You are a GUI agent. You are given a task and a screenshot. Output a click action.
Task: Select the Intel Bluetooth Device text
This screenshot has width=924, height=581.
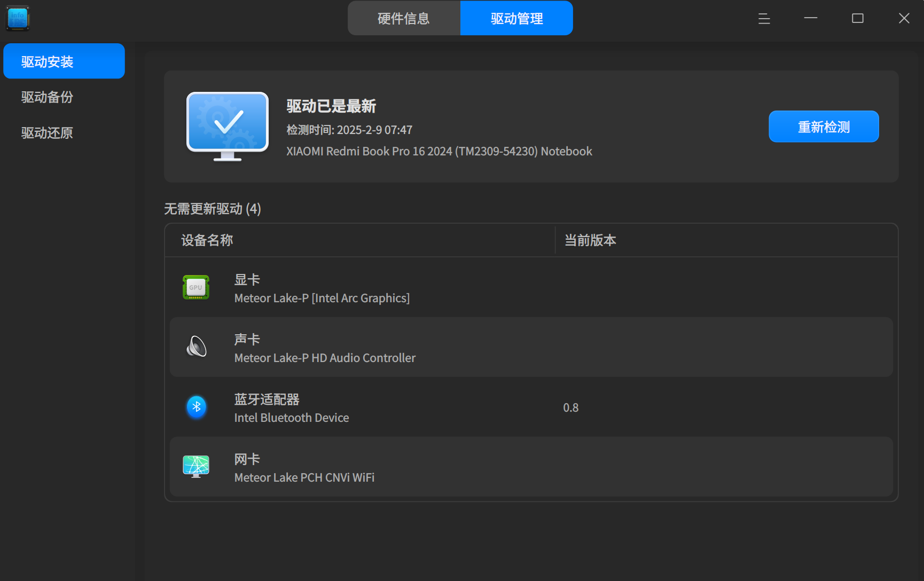pos(292,418)
